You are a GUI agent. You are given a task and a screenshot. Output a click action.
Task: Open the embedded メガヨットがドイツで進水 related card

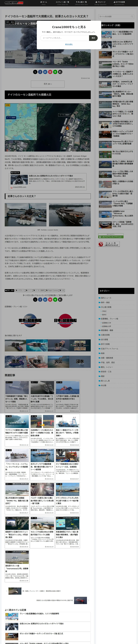point(48,182)
